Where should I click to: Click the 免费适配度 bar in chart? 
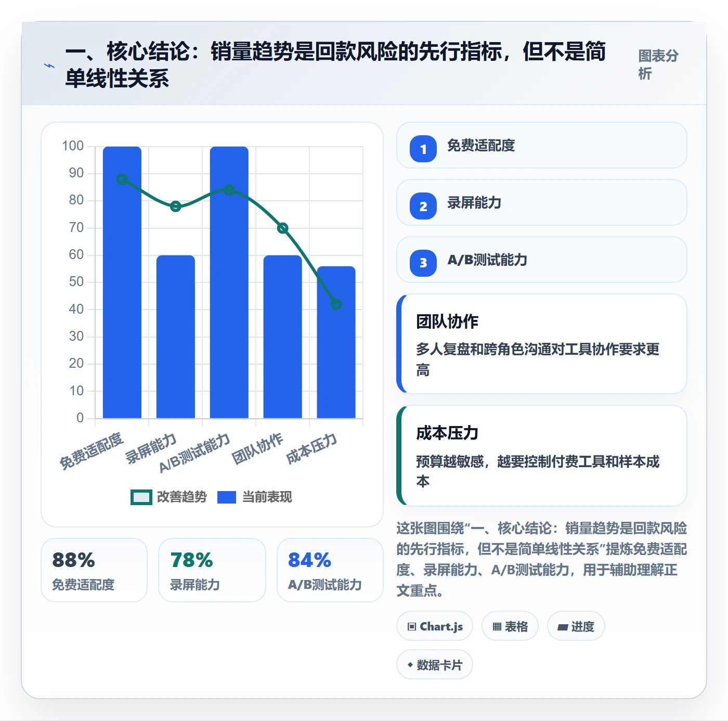(122, 282)
